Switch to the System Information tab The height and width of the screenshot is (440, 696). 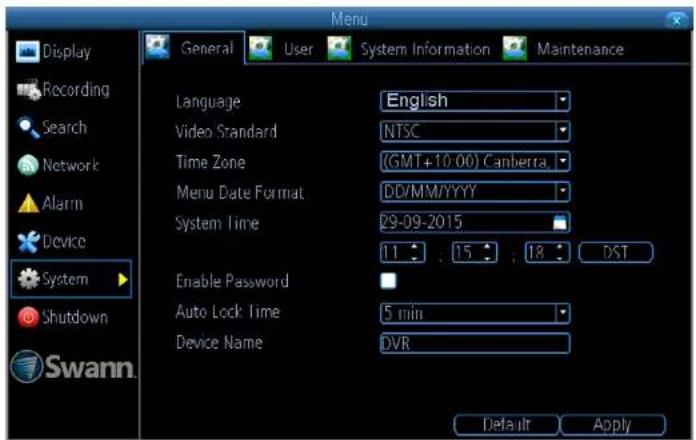point(409,48)
